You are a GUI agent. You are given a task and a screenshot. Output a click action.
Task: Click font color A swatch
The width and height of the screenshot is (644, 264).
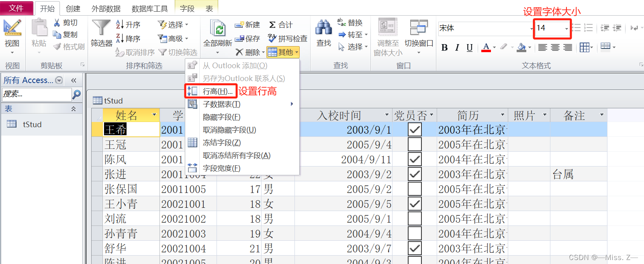tap(486, 47)
